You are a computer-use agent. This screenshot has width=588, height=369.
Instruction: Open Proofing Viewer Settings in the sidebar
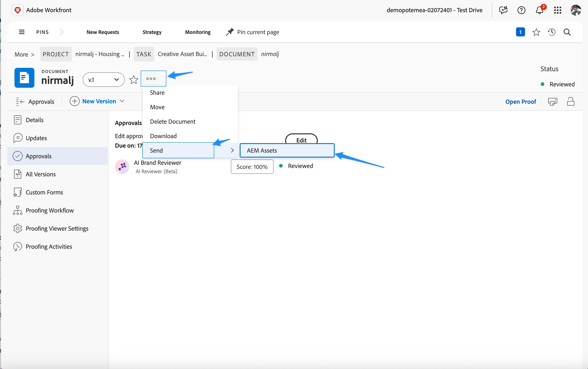[x=58, y=228]
